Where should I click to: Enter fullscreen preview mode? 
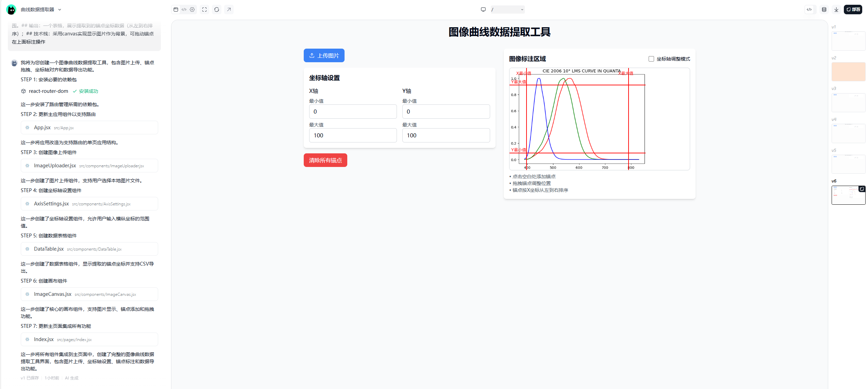coord(204,10)
